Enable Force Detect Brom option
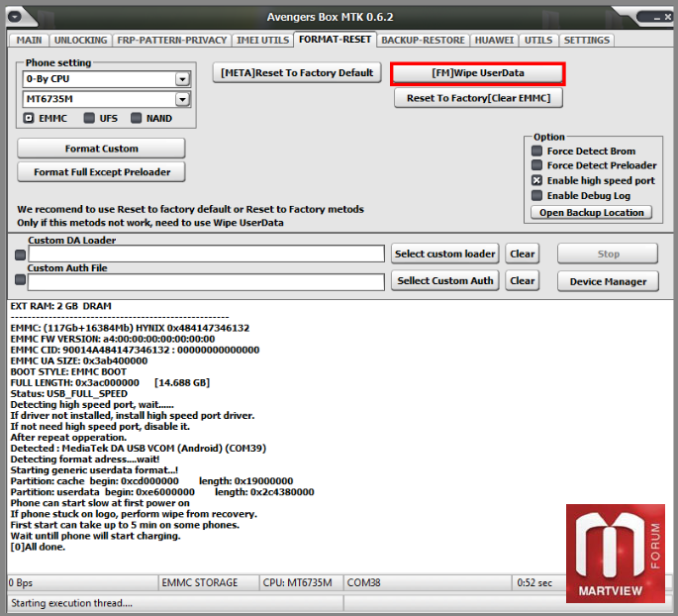 coord(536,151)
